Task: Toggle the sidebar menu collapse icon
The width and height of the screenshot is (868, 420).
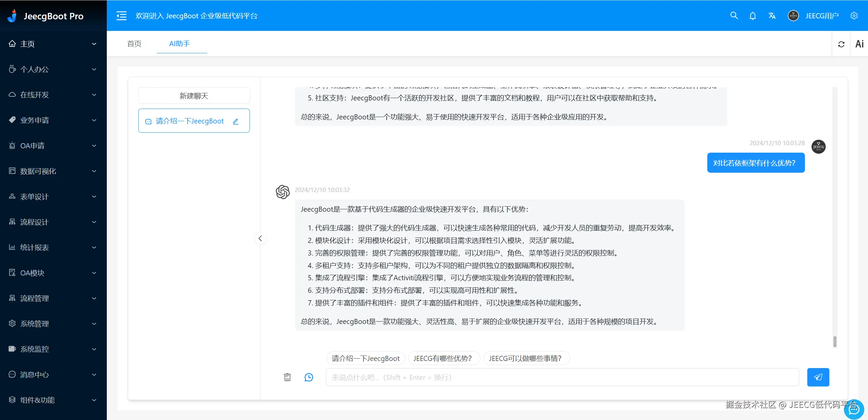Action: point(121,16)
